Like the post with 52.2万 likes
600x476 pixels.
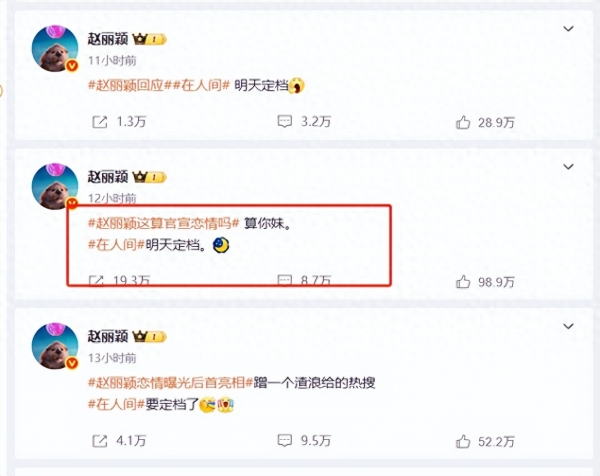(463, 442)
